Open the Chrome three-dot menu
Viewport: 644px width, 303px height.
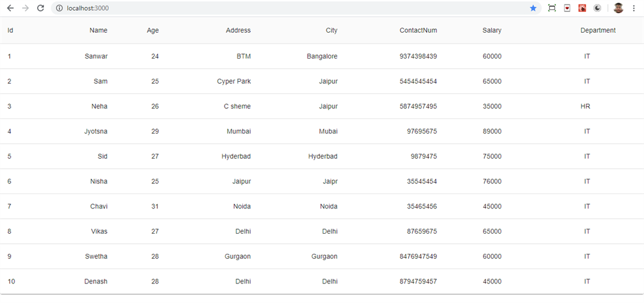(x=634, y=8)
